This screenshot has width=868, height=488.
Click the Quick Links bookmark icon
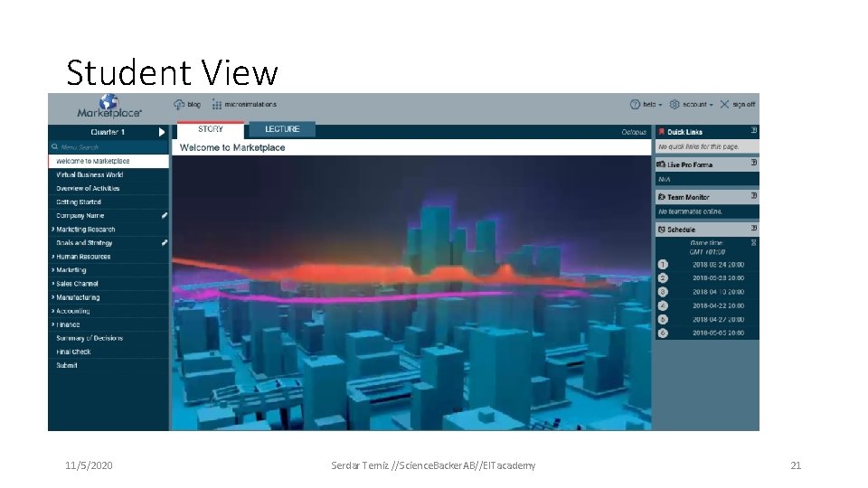(661, 132)
